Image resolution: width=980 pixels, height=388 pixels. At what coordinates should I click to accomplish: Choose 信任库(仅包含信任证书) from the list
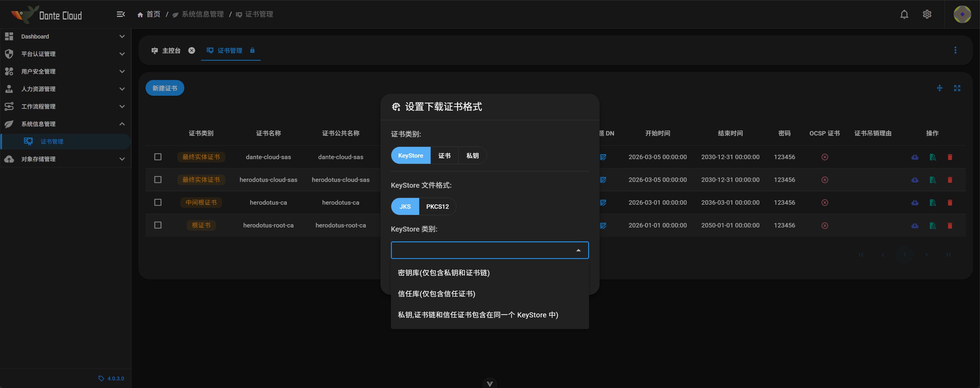click(436, 293)
